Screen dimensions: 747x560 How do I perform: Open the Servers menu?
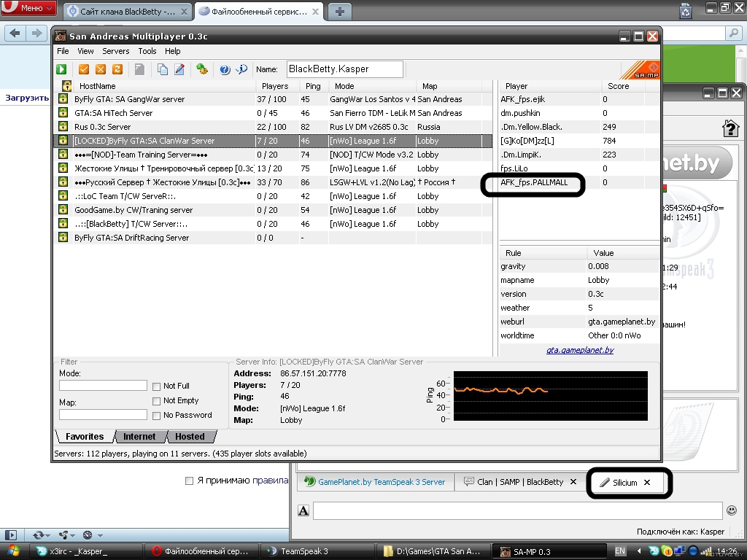point(116,51)
